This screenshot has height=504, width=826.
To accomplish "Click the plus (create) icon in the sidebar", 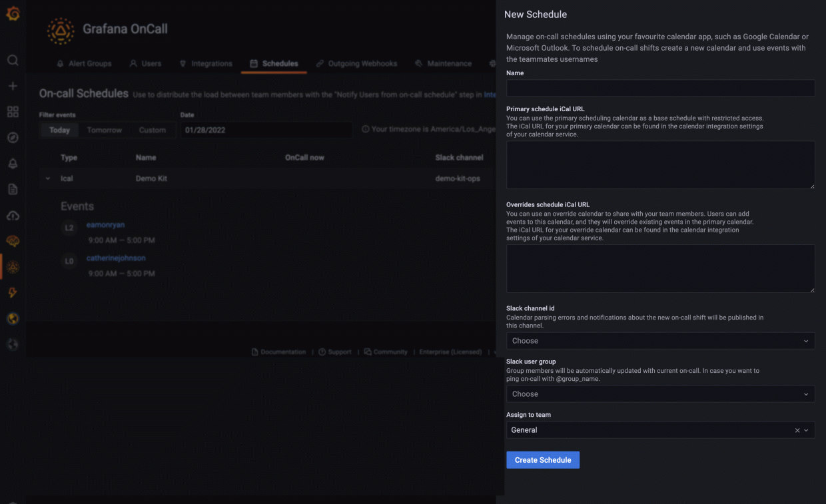I will (x=13, y=85).
